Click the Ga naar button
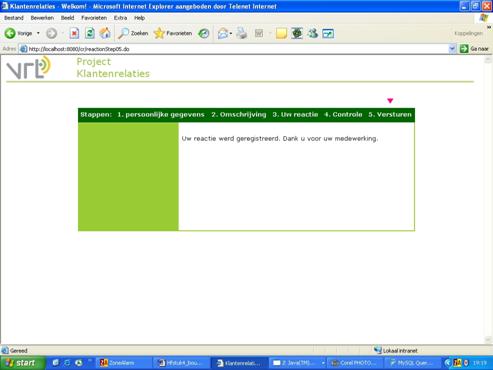The height and width of the screenshot is (370, 493). pos(474,49)
